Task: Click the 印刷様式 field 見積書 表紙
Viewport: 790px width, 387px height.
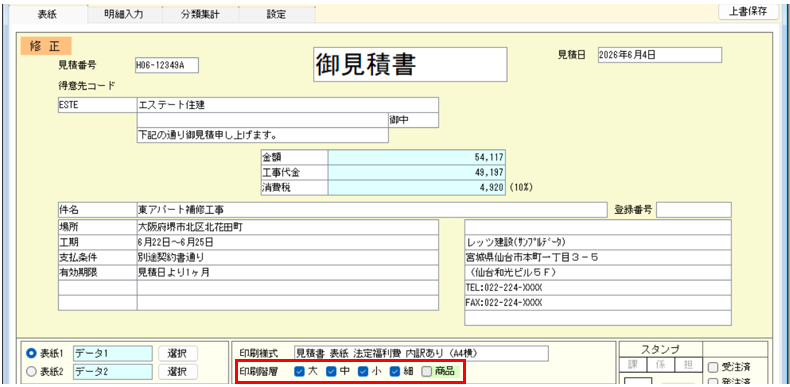Action: 421,354
